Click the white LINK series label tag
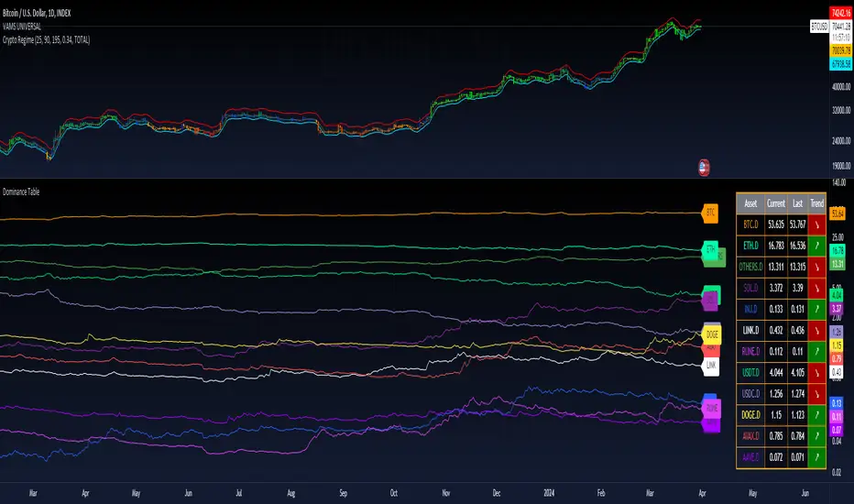 [x=710, y=367]
